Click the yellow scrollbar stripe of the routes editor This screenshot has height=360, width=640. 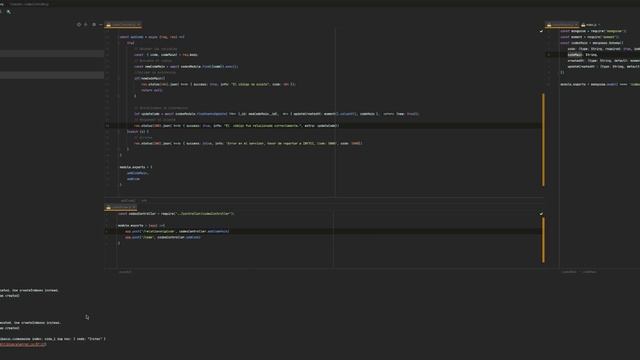coord(543,240)
